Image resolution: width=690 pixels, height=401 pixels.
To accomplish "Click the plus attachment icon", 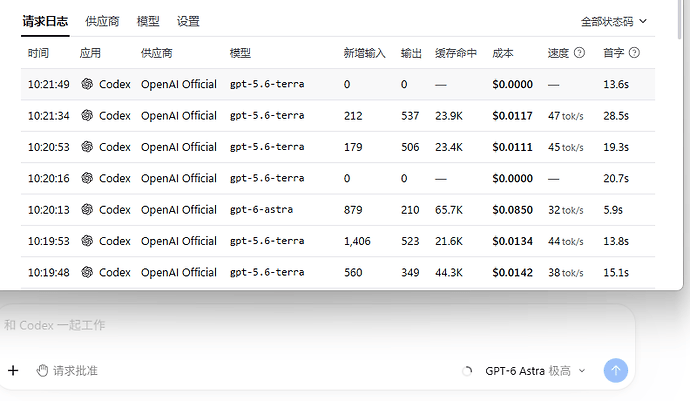I will (13, 371).
